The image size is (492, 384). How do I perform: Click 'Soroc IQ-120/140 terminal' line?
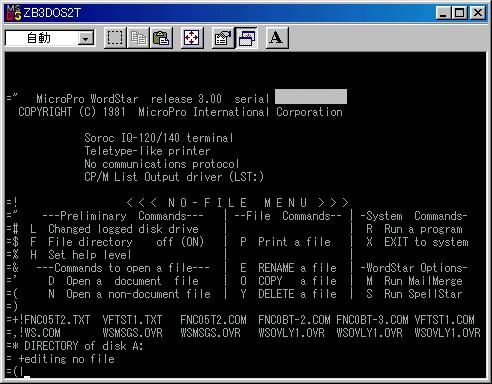click(x=158, y=138)
